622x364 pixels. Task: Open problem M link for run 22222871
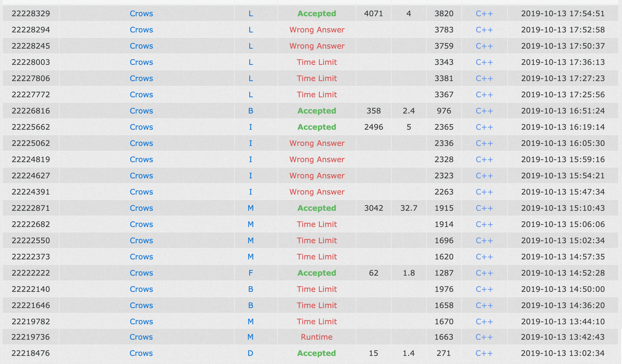(x=251, y=208)
